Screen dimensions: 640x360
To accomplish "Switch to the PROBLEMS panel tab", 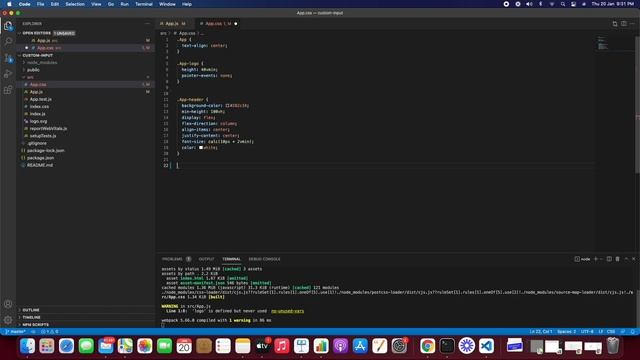I will 172,259.
